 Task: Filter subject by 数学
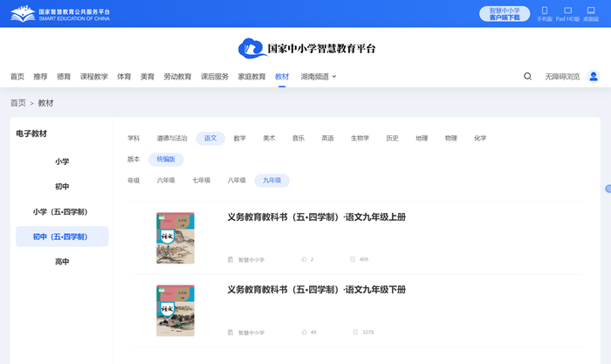pos(240,138)
